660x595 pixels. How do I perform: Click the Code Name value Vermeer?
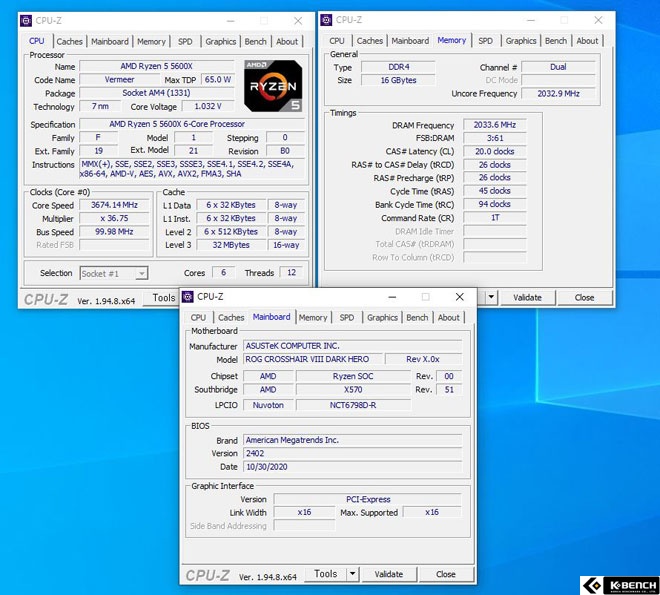(120, 80)
